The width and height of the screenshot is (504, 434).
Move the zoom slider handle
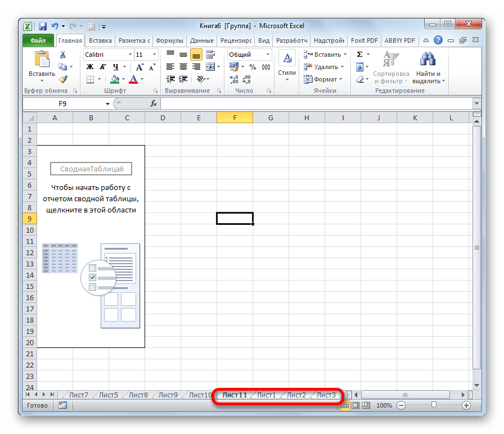434,405
